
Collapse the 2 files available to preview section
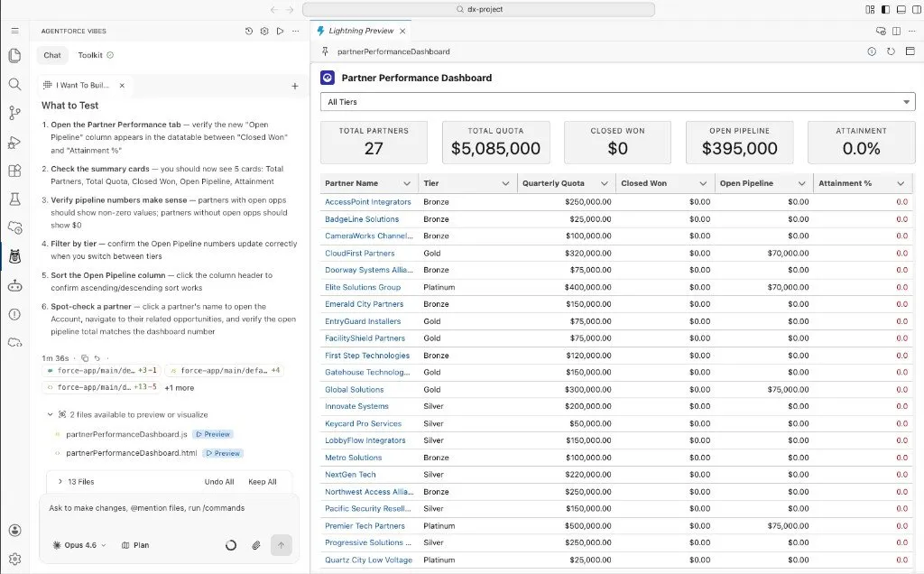(51, 414)
